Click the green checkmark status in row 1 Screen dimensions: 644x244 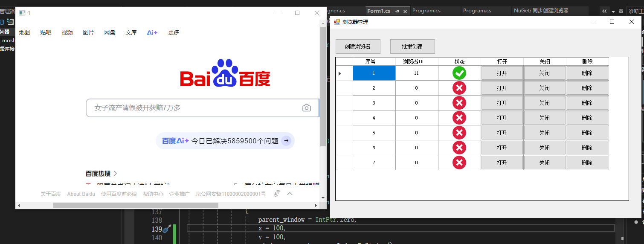pos(459,73)
